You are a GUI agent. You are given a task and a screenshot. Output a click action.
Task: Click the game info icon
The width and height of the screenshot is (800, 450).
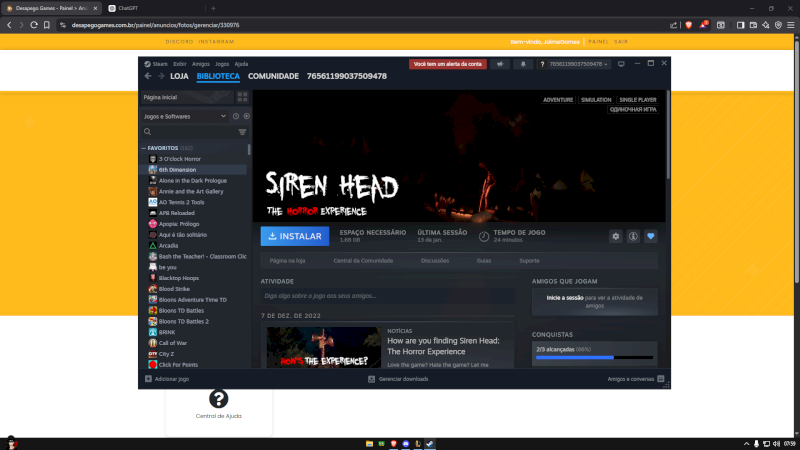(633, 236)
